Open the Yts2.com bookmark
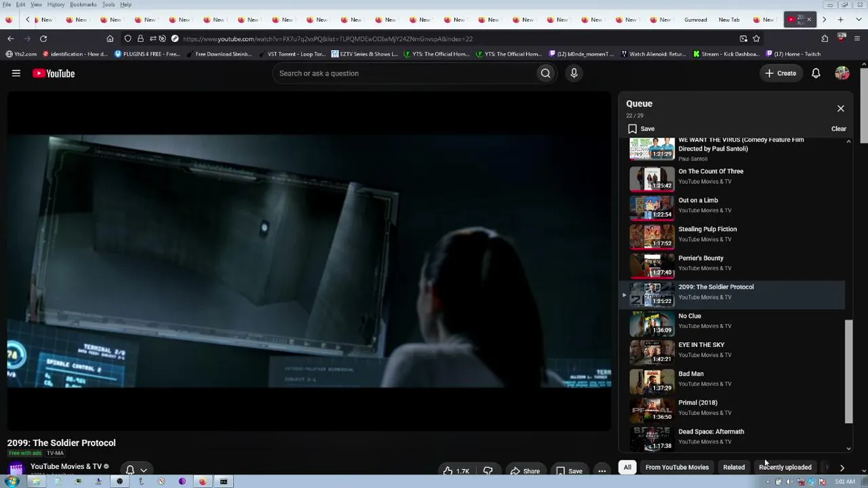868x488 pixels. 22,54
